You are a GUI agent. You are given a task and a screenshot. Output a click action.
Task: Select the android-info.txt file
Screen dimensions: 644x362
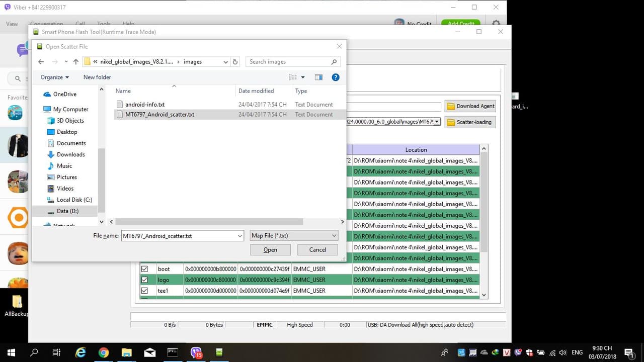[145, 105]
